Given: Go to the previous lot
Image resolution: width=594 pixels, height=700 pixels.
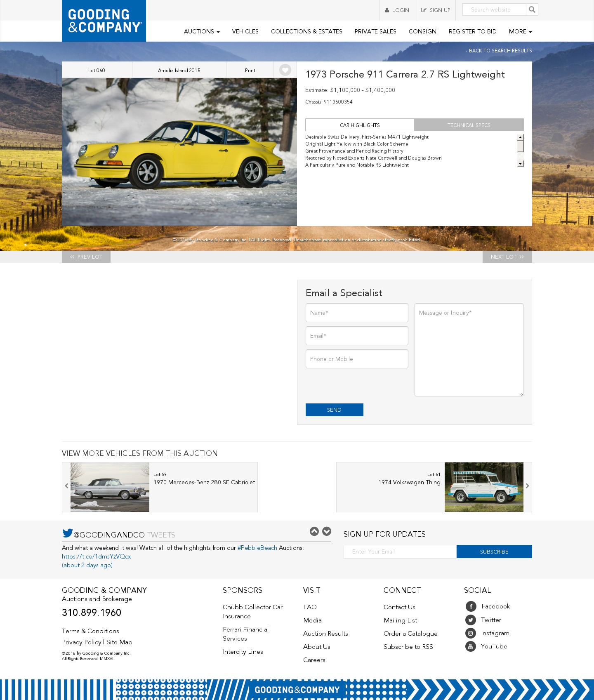Looking at the screenshot, I should pos(86,257).
